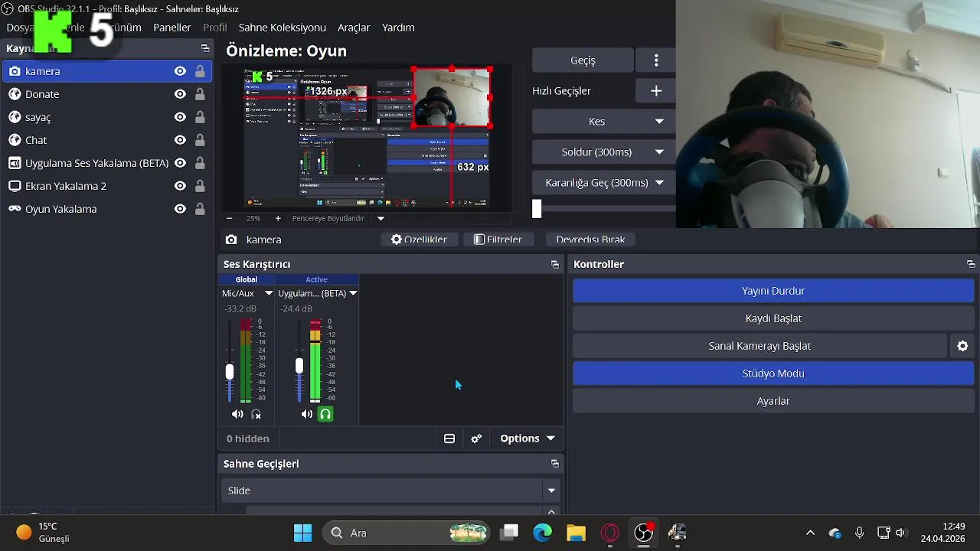Screen dimensions: 980x551
Task: Adjust Mic/Aux volume fader
Action: [230, 372]
